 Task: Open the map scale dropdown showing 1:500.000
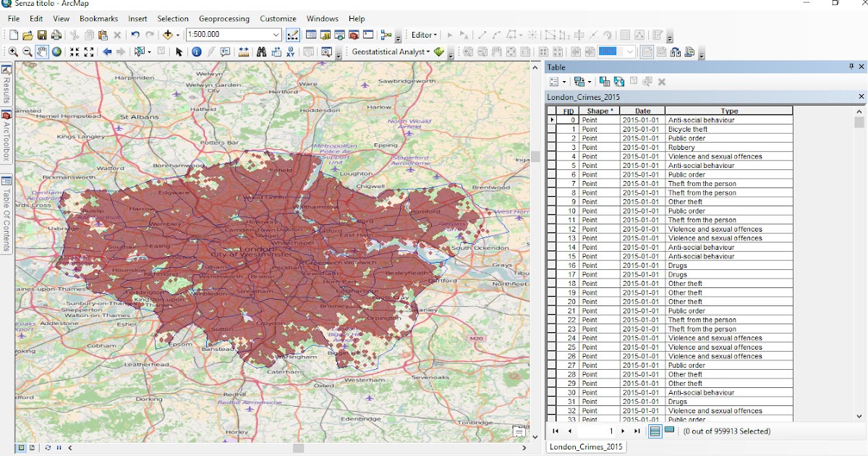[x=276, y=34]
